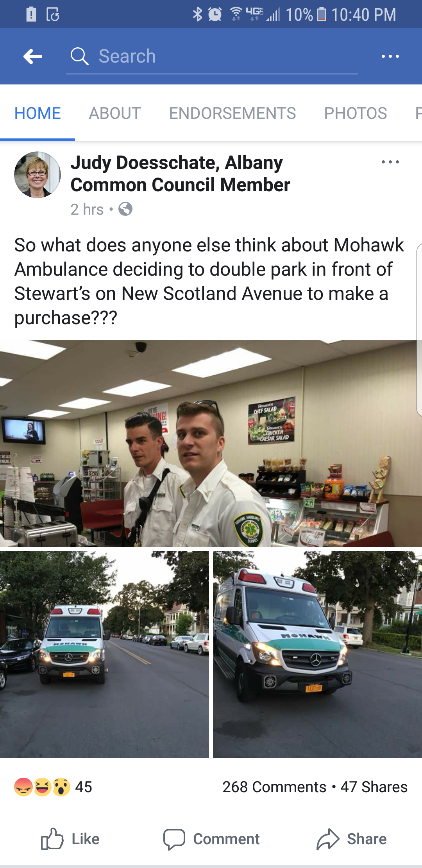The width and height of the screenshot is (422, 868).
Task: Tap the Comment speech bubble button
Action: click(211, 839)
